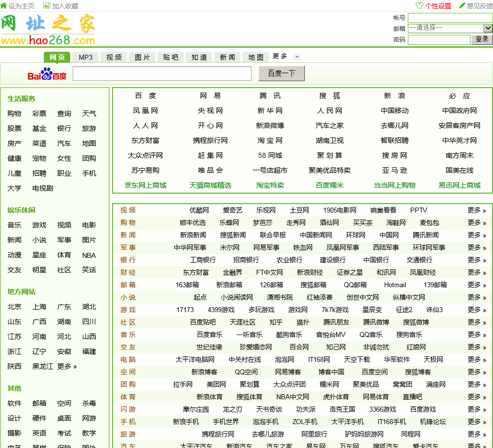493x448 pixels.
Task: Open the 4399游戏 link
Action: pyautogui.click(x=221, y=310)
